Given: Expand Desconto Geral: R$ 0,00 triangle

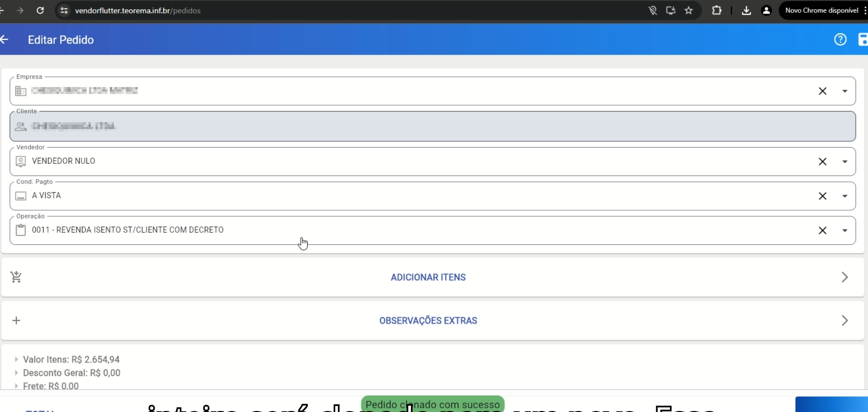Looking at the screenshot, I should coord(16,373).
